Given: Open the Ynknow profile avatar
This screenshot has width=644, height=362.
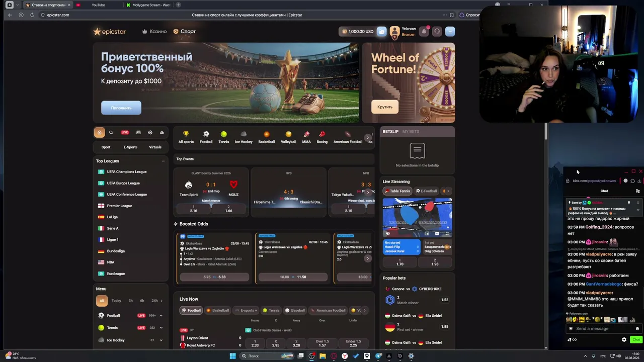Looking at the screenshot, I should [x=394, y=32].
